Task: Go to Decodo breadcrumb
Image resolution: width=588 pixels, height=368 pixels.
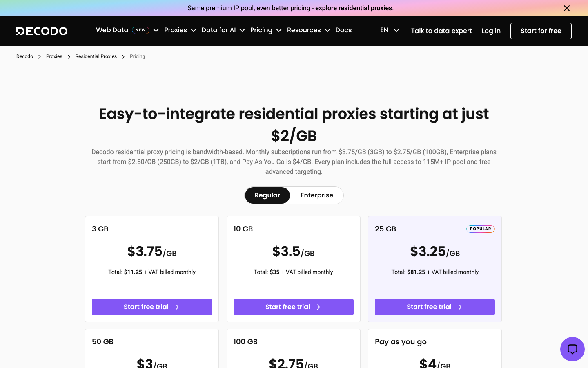Action: pos(24,56)
